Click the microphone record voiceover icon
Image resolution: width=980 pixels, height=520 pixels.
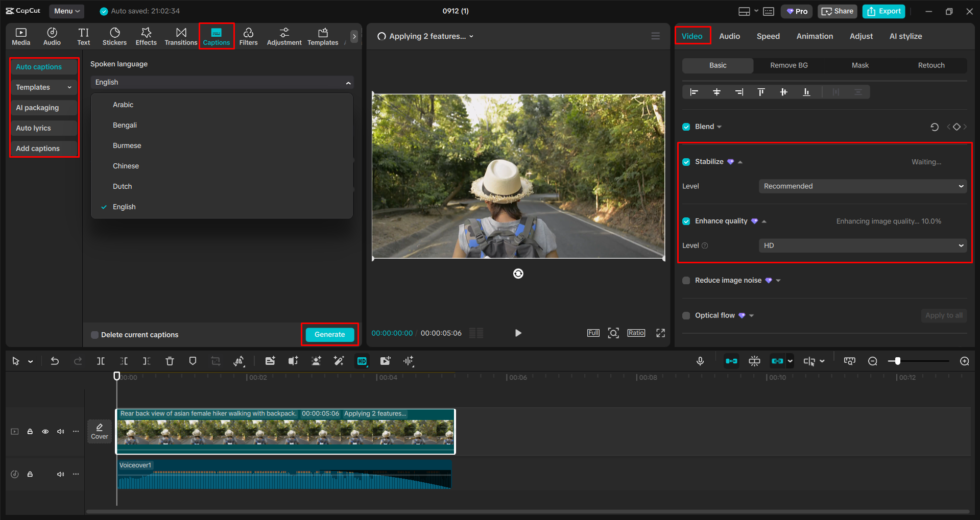pos(700,361)
